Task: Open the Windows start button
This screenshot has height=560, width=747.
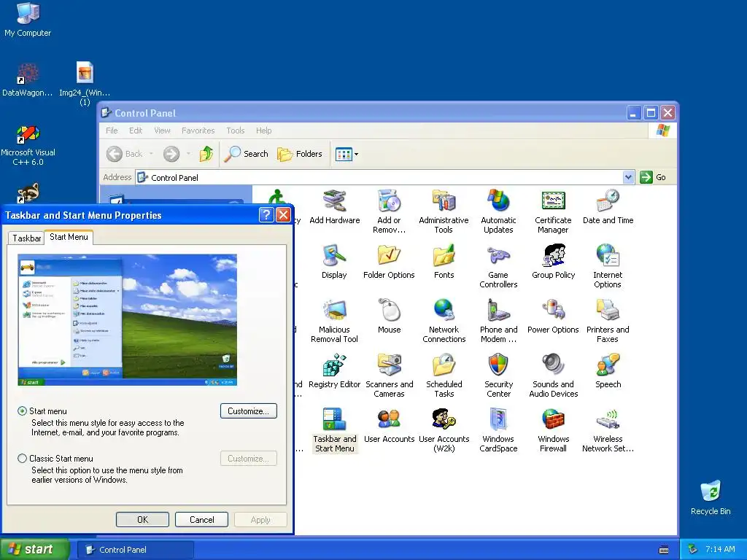Action: click(34, 549)
